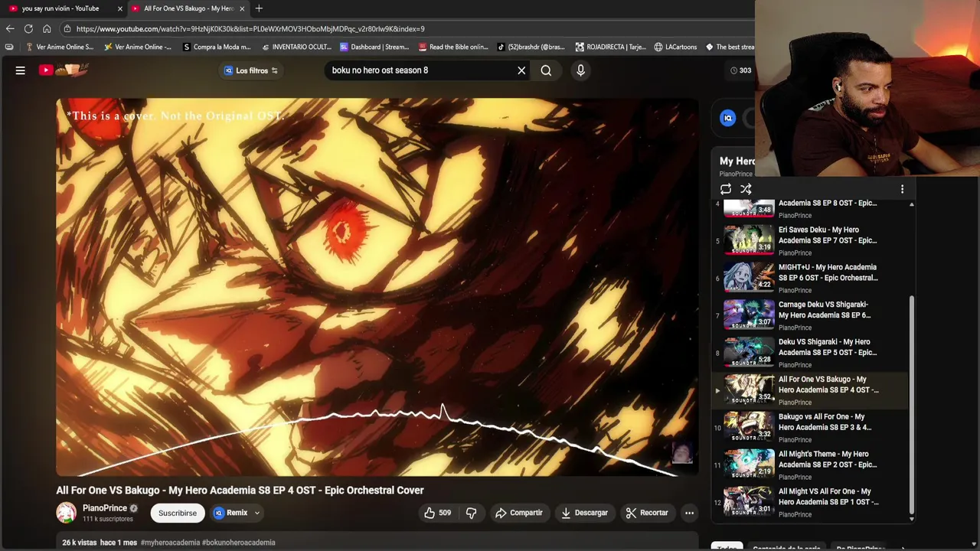
Task: Clip the video using Recortar
Action: tap(647, 513)
